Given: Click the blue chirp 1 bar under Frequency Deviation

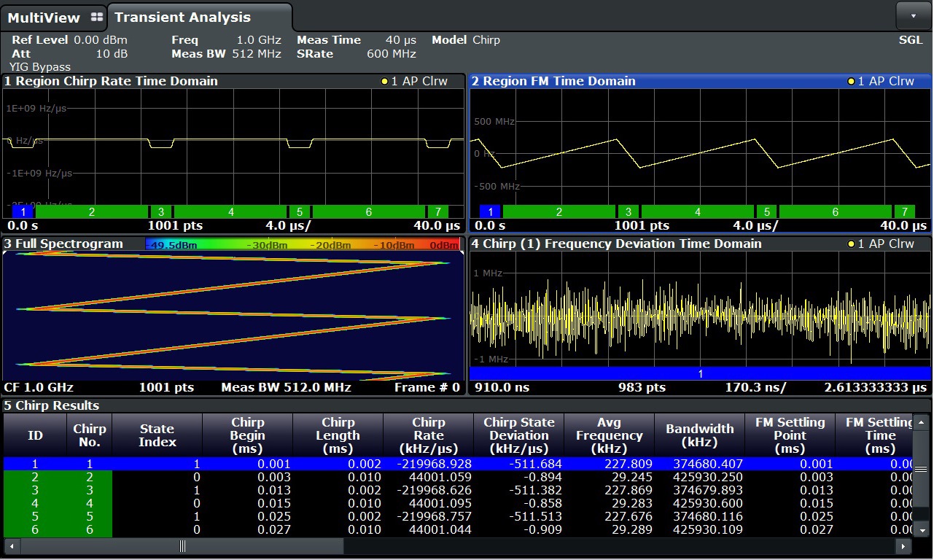Looking at the screenshot, I should pos(700,373).
